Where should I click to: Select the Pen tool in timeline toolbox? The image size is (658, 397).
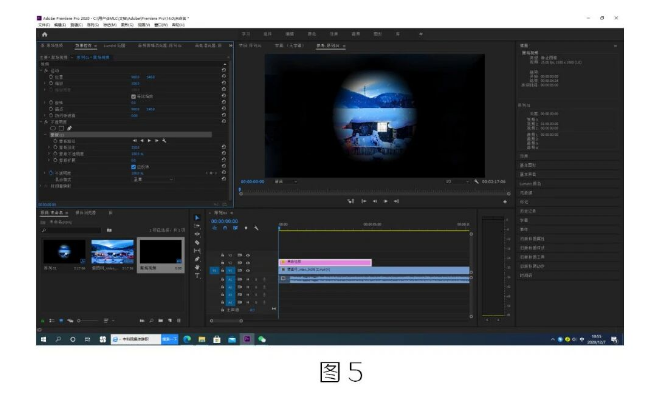coord(197,259)
